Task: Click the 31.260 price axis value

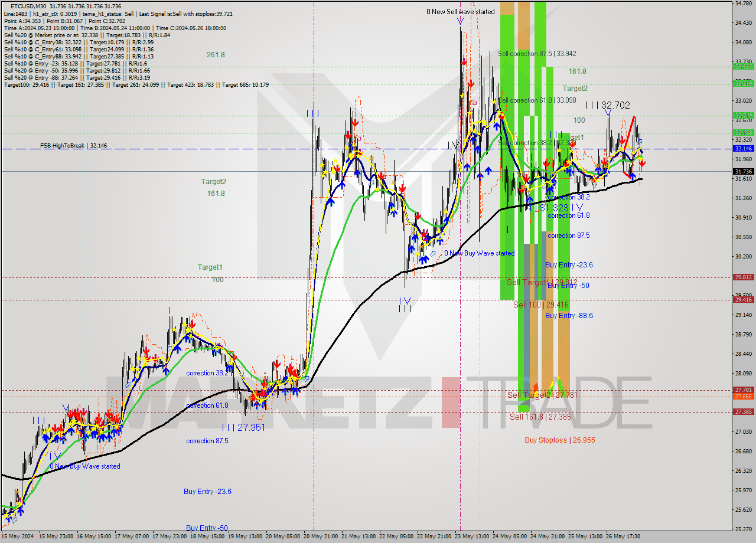Action: 743,198
